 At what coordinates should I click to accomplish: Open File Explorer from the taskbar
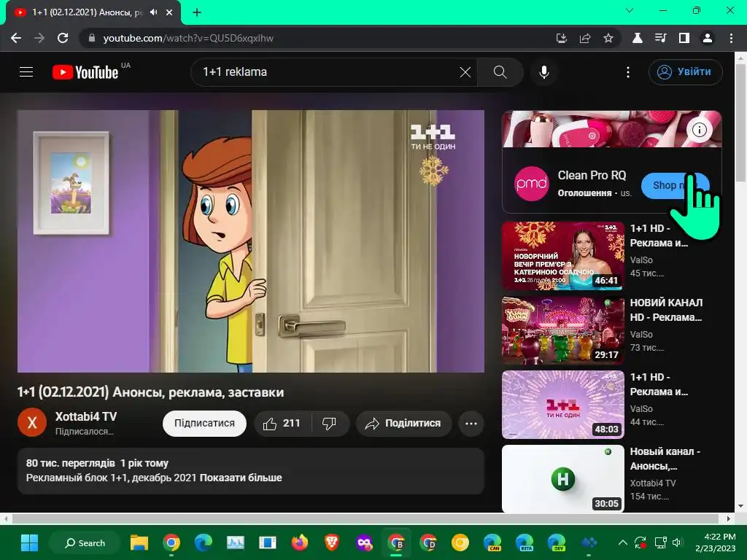tap(139, 542)
